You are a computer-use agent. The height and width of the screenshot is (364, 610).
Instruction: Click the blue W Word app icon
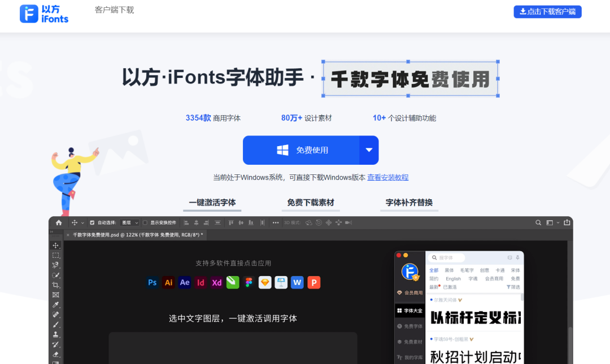(x=297, y=282)
